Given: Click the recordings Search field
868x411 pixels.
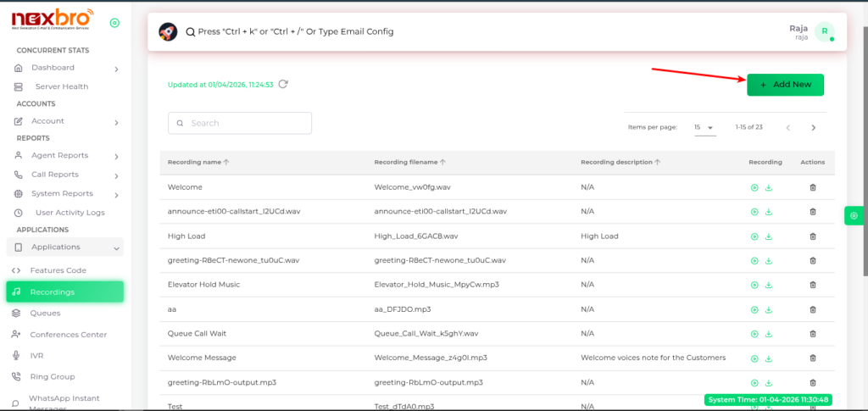Looking at the screenshot, I should 240,123.
